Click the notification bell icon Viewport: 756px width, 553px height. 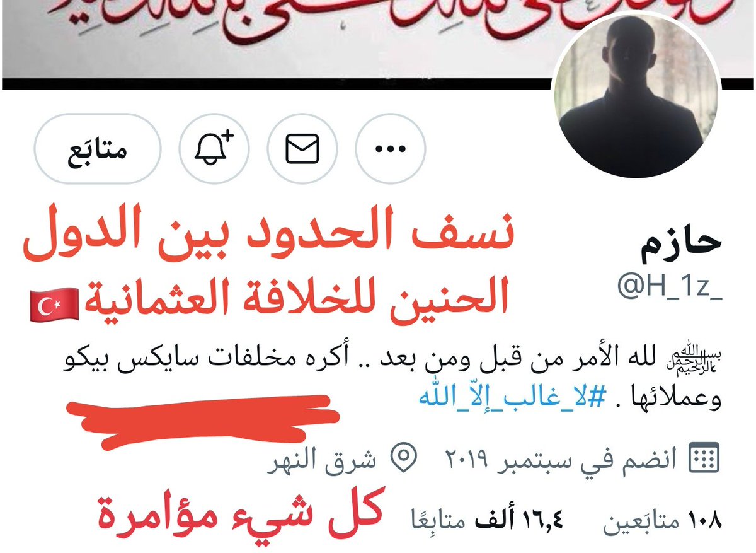pos(214,149)
